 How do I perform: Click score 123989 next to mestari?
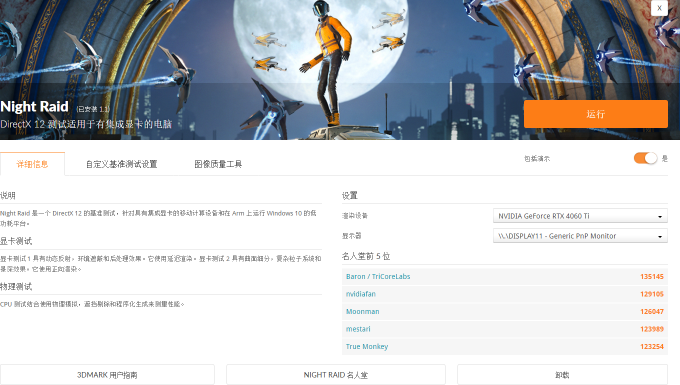click(x=652, y=329)
